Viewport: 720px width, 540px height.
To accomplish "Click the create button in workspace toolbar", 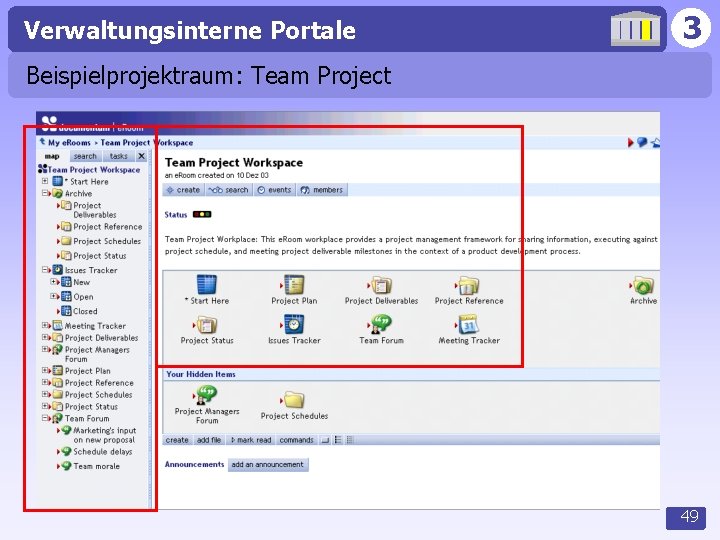I will [183, 190].
